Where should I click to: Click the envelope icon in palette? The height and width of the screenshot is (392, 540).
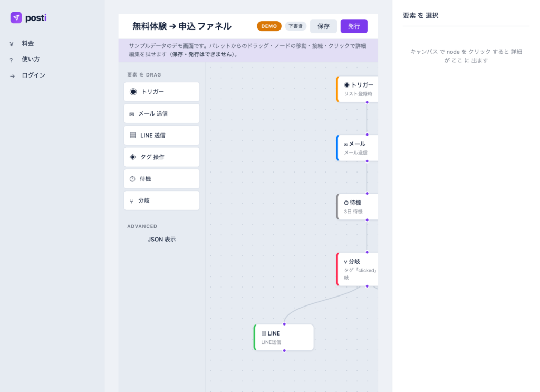[x=131, y=114]
